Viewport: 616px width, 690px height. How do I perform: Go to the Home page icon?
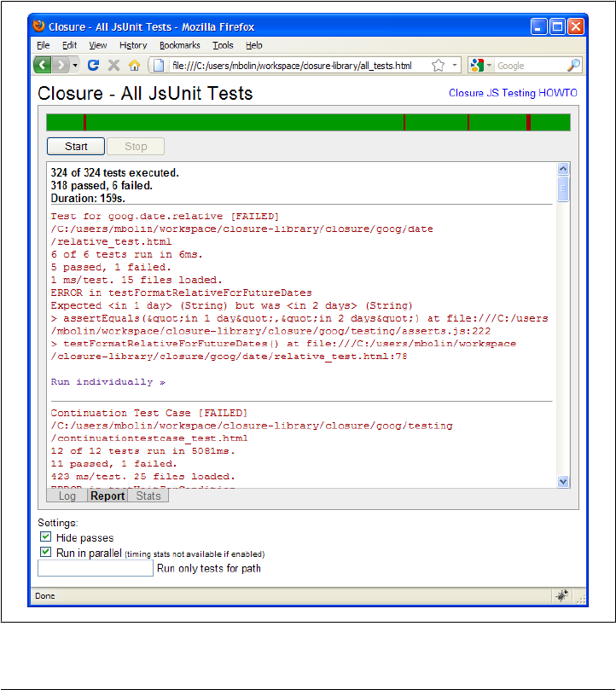[x=134, y=66]
